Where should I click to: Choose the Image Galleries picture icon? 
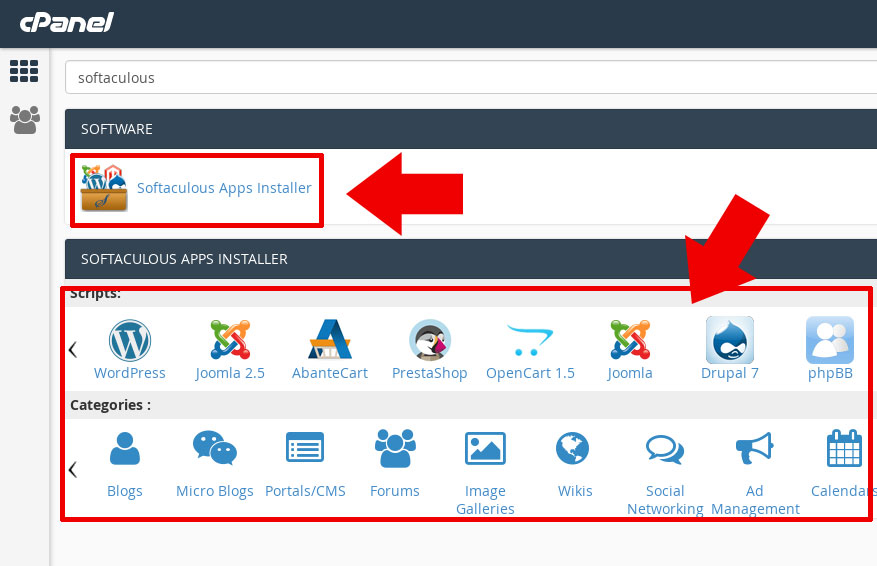coord(485,449)
